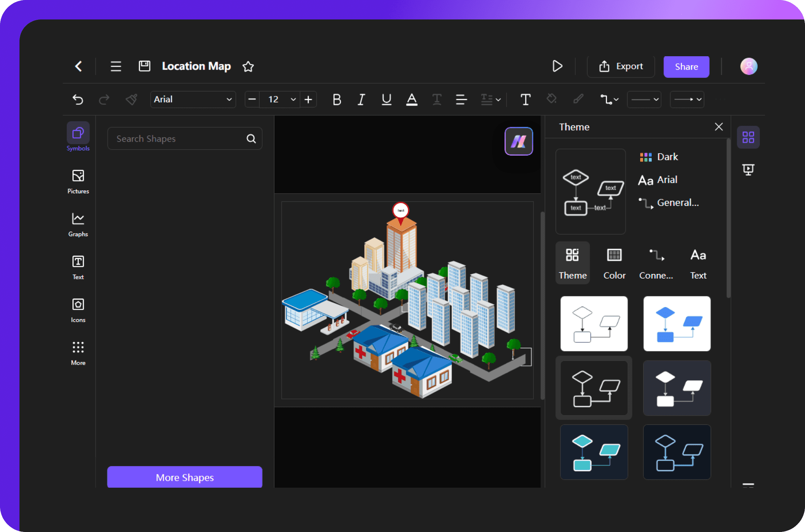The height and width of the screenshot is (532, 805).
Task: Click the Italic formatting icon
Action: [x=361, y=99]
